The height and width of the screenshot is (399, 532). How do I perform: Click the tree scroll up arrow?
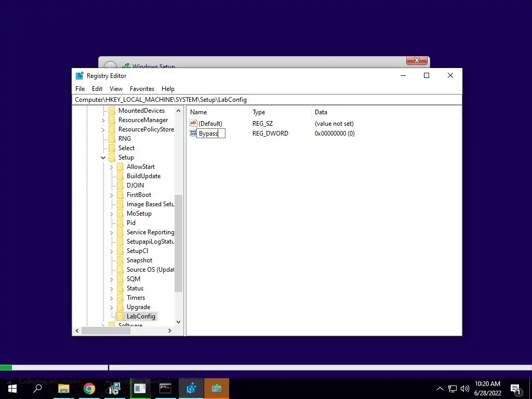click(x=179, y=111)
